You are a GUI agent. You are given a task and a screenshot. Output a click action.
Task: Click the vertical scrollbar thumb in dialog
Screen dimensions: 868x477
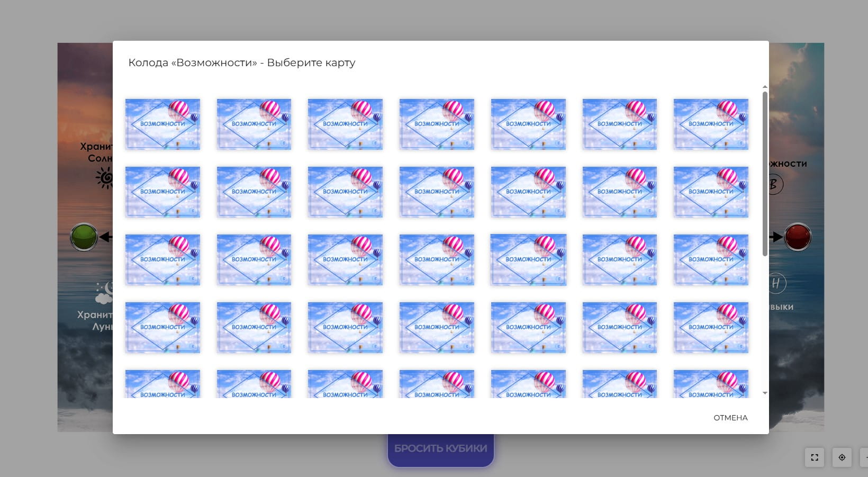(765, 174)
